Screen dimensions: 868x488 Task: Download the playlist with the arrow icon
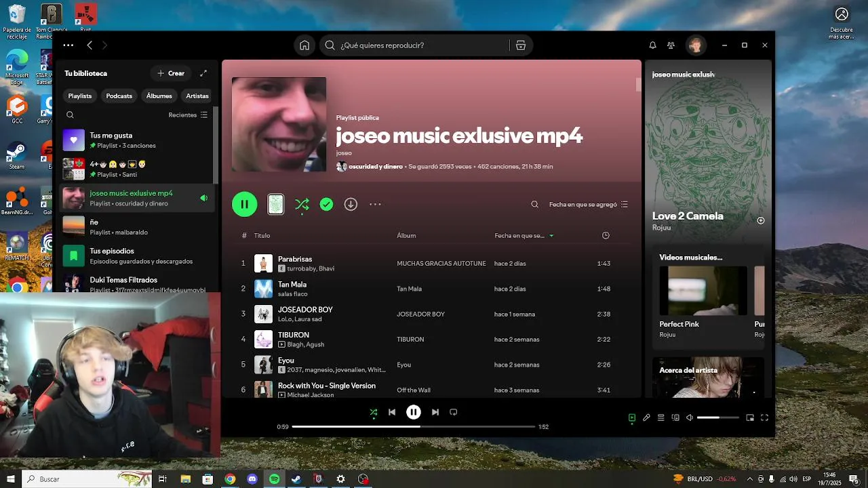351,204
